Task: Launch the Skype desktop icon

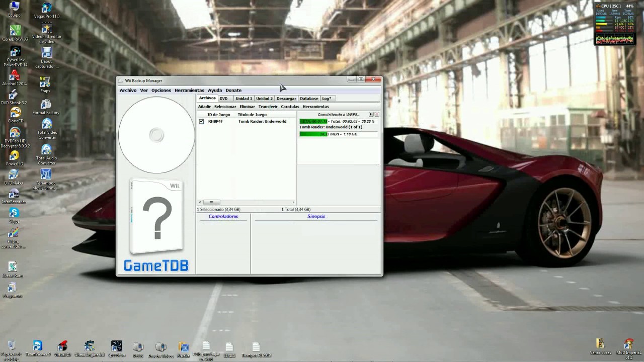Action: [14, 216]
